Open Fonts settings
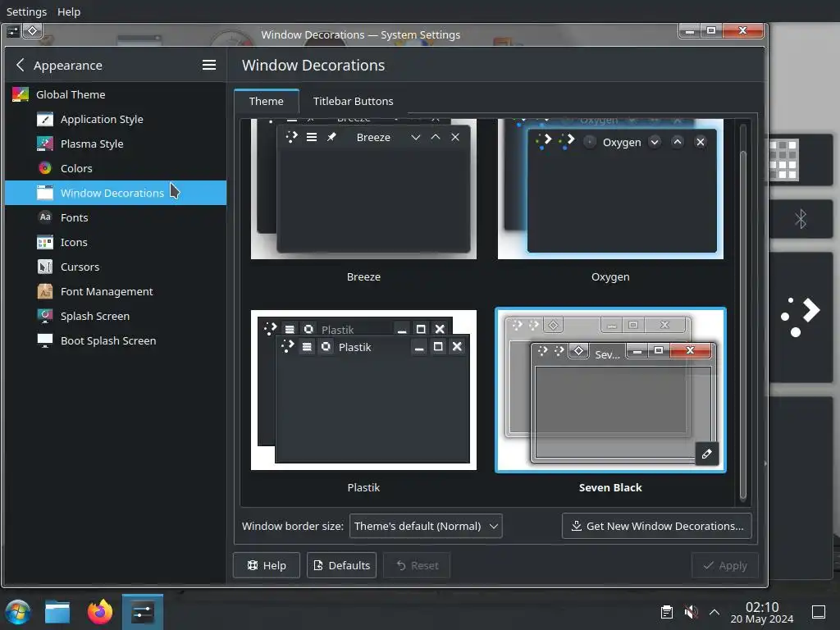Image resolution: width=840 pixels, height=630 pixels. (x=115, y=217)
